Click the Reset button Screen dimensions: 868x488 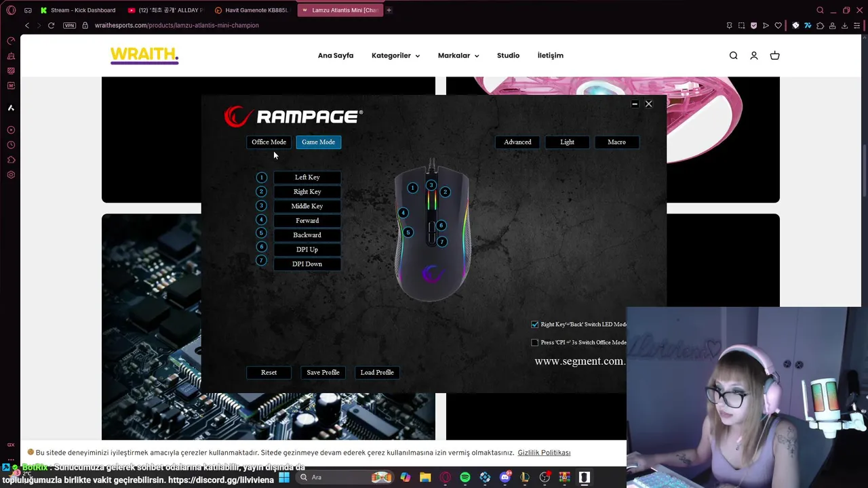point(269,372)
